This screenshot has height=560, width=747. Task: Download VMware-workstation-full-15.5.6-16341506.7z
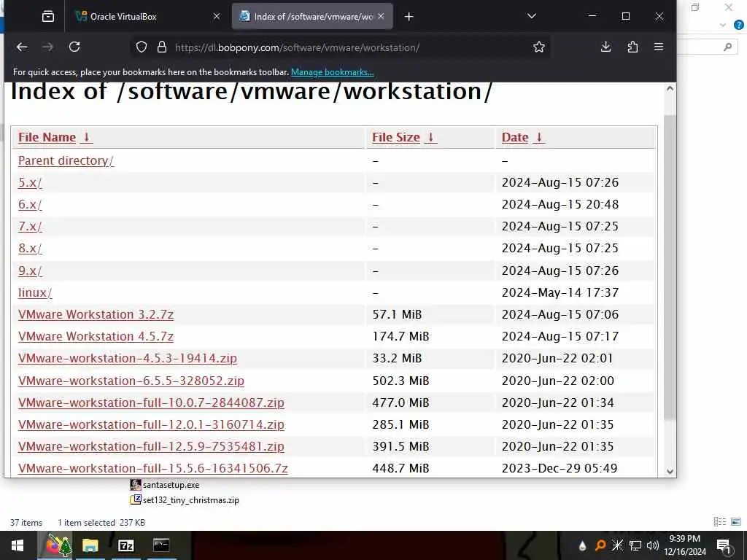point(153,468)
